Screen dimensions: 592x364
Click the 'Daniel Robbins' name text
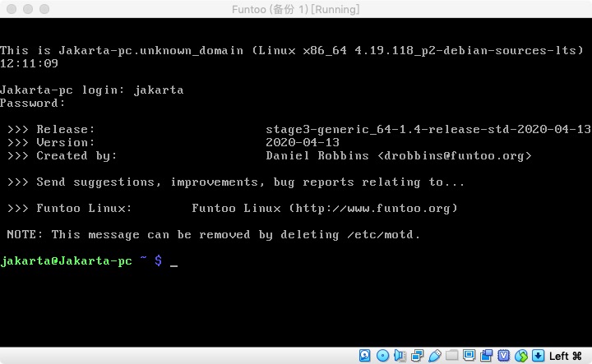pyautogui.click(x=317, y=156)
